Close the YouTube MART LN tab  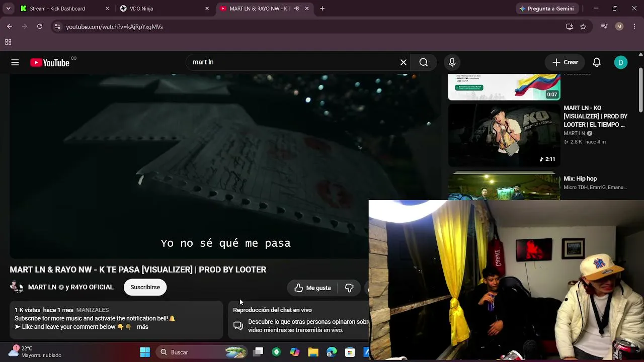click(307, 9)
